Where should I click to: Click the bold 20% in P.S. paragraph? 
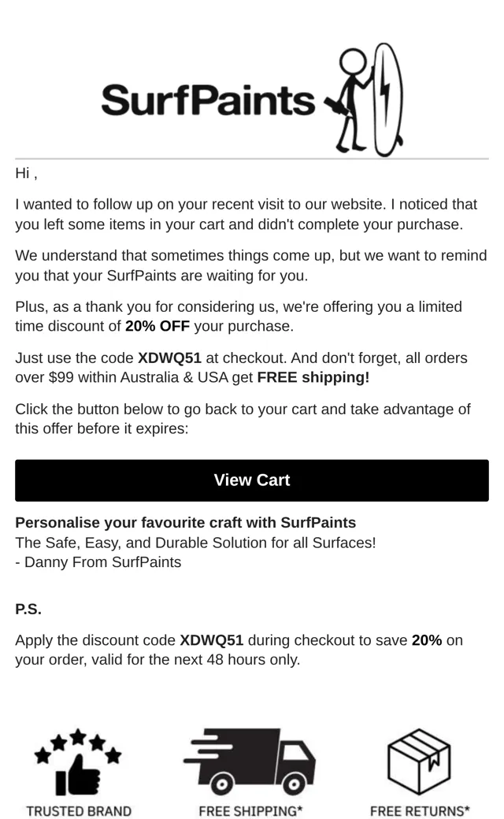point(427,640)
